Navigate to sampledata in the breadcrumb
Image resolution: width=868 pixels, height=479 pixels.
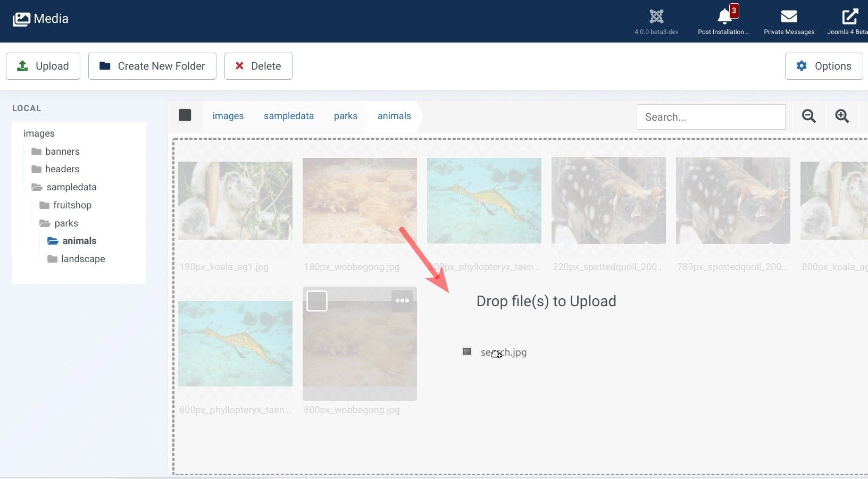point(288,116)
